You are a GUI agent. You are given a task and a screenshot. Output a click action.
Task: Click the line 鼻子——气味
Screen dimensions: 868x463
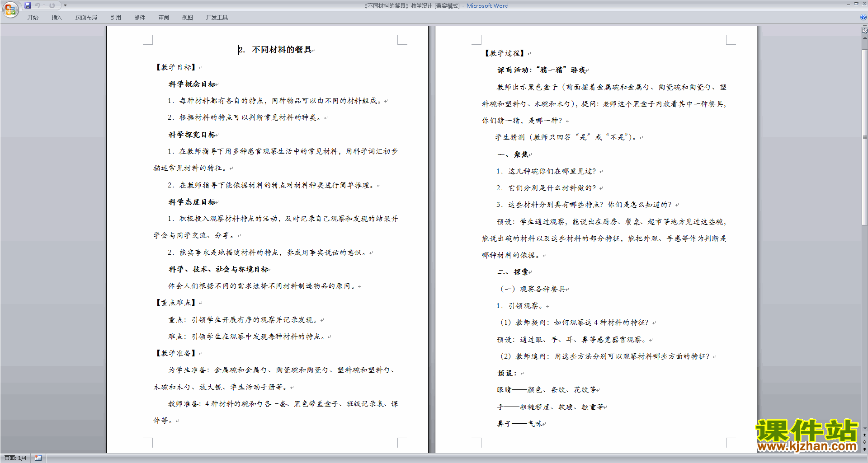[519, 424]
